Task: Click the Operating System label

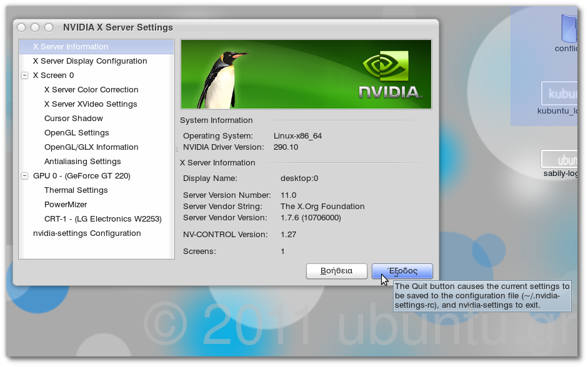Action: coord(218,136)
